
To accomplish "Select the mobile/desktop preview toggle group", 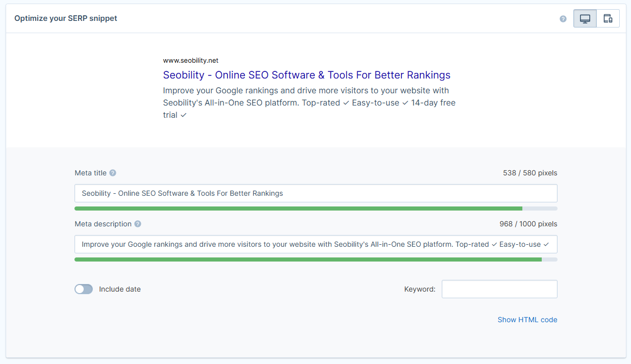I will click(x=596, y=18).
